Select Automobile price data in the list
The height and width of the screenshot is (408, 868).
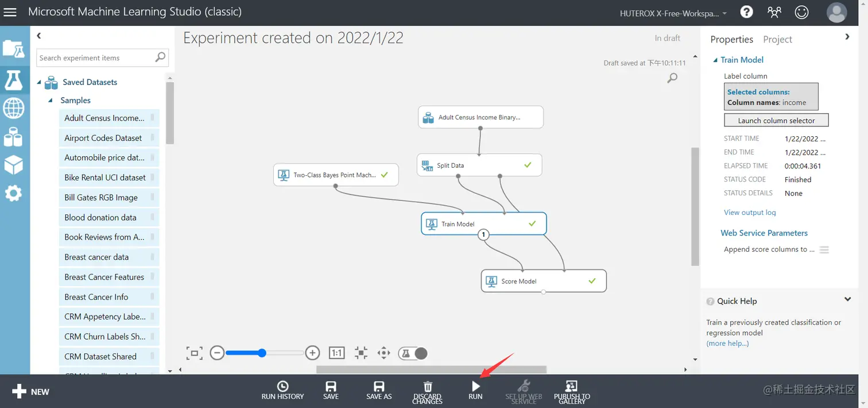[109, 157]
